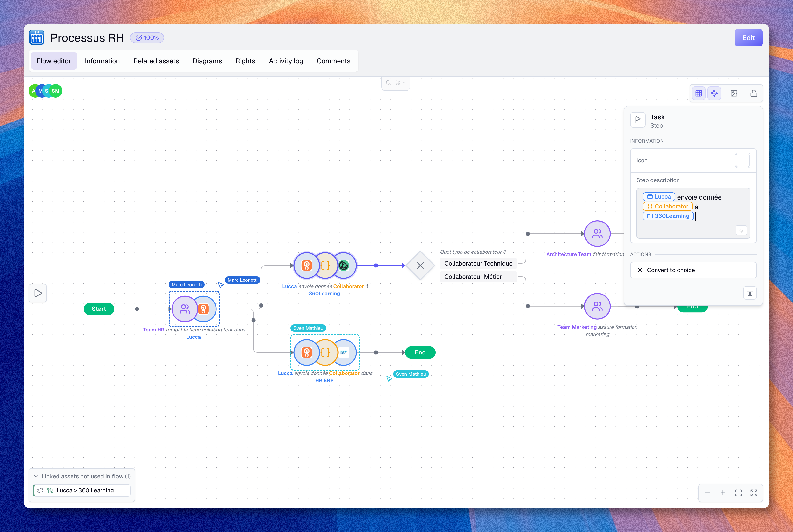The height and width of the screenshot is (532, 793).
Task: Click selected connector dot before gateway
Action: coord(376,266)
